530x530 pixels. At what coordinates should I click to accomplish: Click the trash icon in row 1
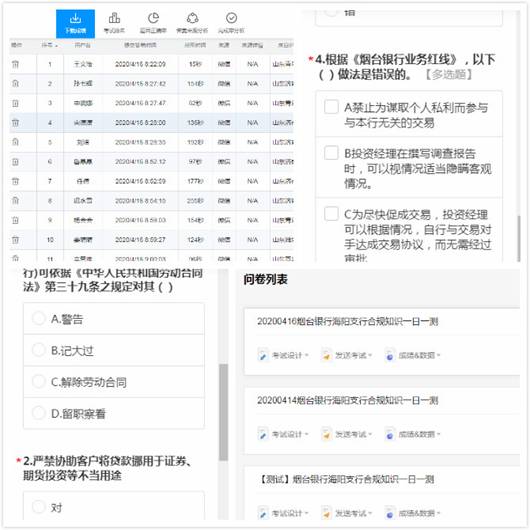click(16, 64)
